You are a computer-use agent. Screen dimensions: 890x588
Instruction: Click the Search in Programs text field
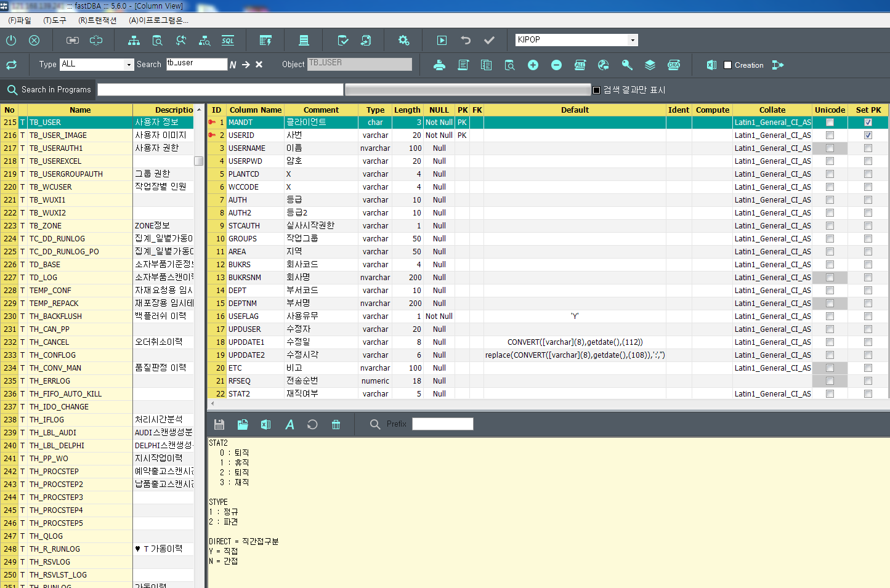point(220,90)
